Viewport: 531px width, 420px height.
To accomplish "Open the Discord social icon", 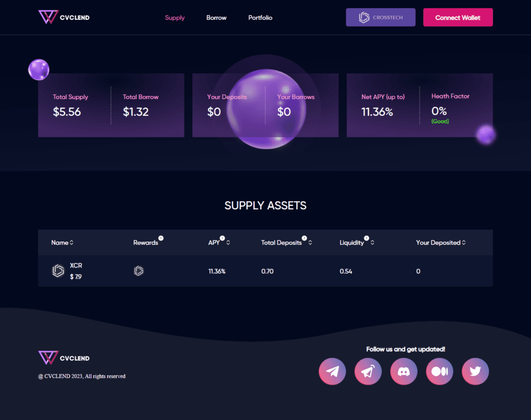I will [403, 372].
